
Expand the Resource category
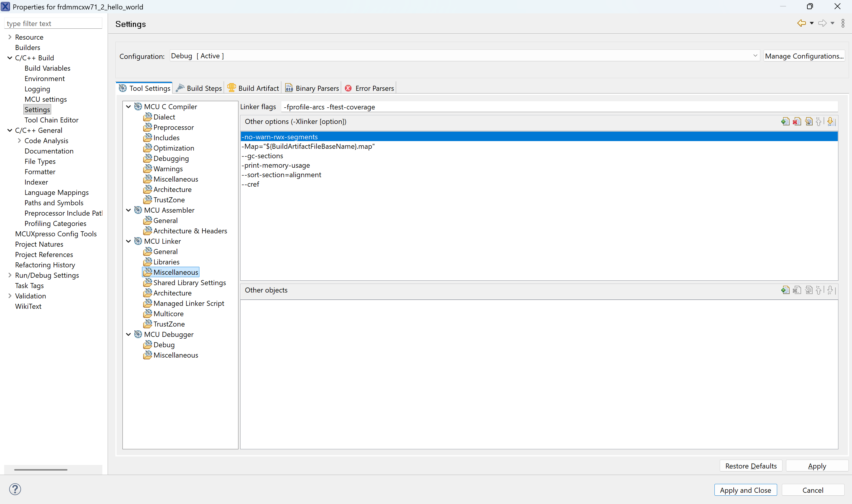(x=10, y=37)
